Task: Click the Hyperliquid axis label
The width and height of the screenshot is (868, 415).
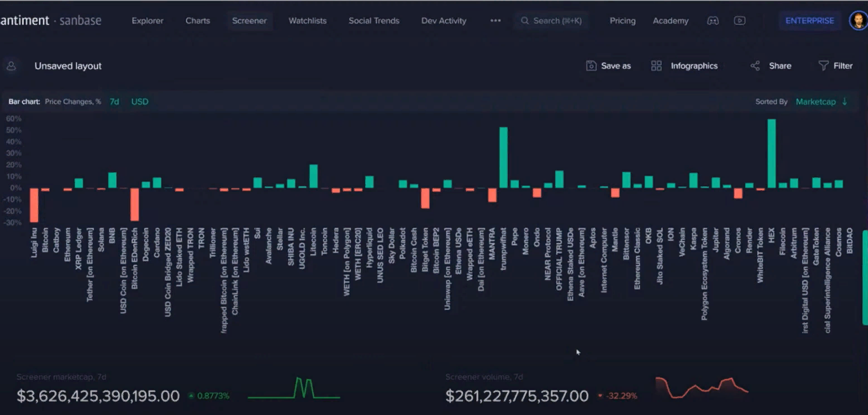Action: pyautogui.click(x=369, y=247)
